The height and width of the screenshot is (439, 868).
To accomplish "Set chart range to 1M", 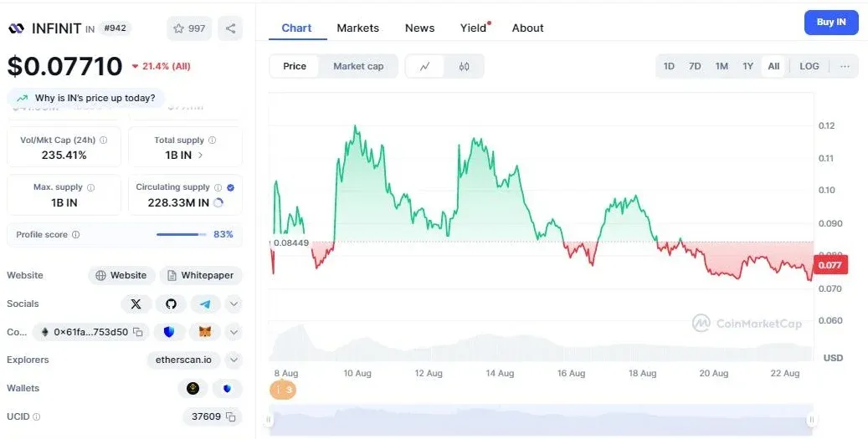I will click(722, 66).
